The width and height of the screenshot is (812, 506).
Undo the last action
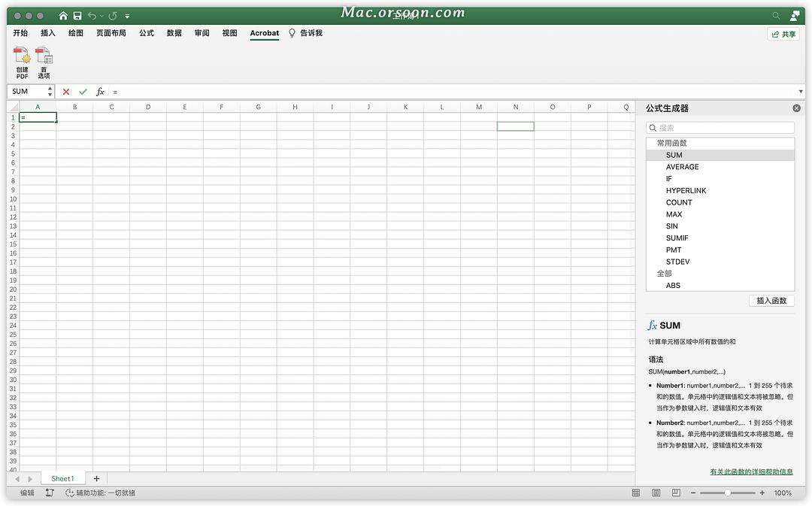click(x=92, y=16)
